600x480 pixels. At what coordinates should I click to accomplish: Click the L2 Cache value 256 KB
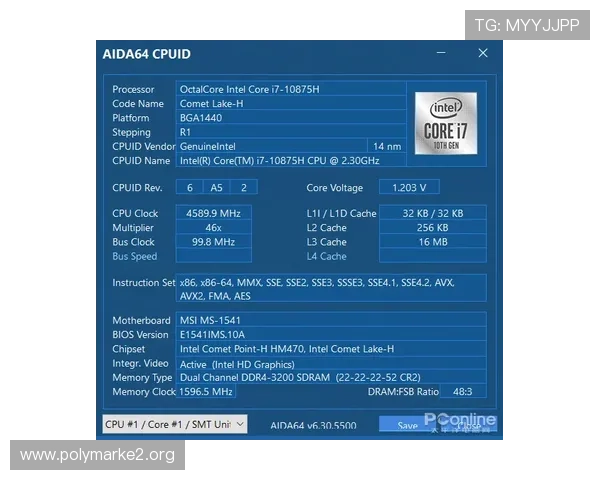[x=433, y=227]
